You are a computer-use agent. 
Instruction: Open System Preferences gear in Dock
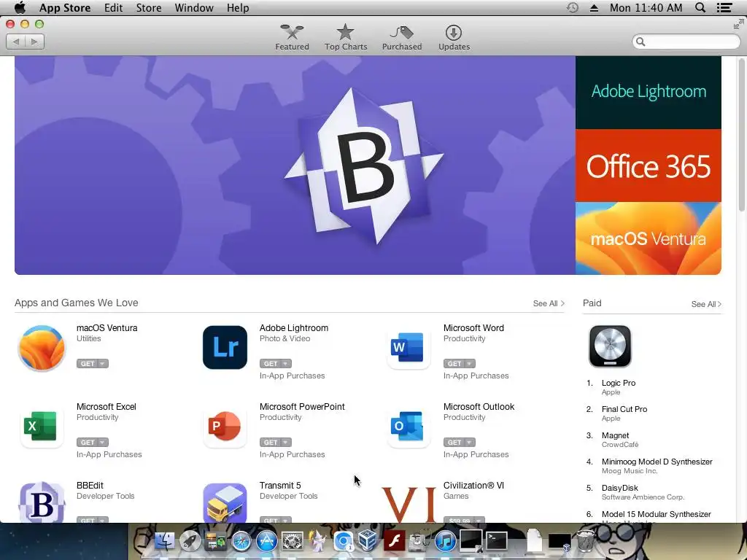tap(293, 542)
